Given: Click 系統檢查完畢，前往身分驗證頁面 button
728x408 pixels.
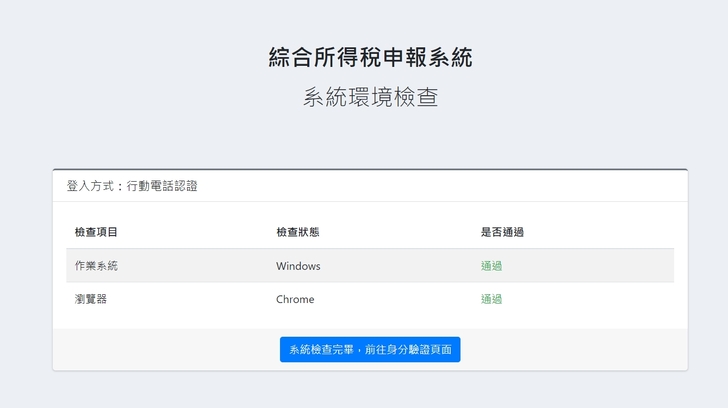Looking at the screenshot, I should [370, 349].
